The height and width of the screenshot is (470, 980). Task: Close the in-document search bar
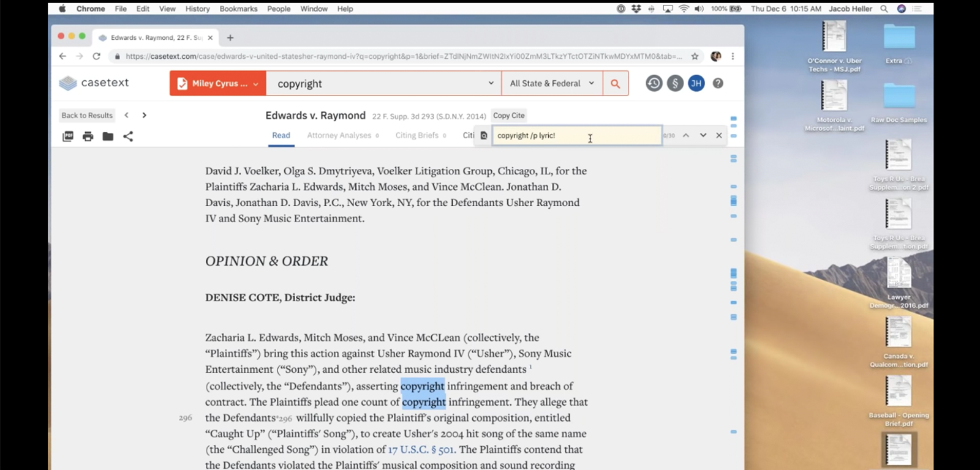(x=719, y=135)
